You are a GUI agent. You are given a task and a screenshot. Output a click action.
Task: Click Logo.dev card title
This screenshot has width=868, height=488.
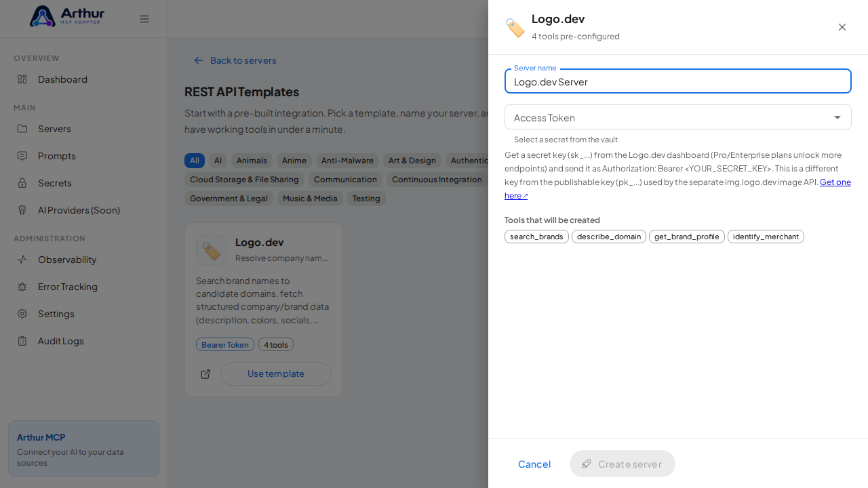260,242
